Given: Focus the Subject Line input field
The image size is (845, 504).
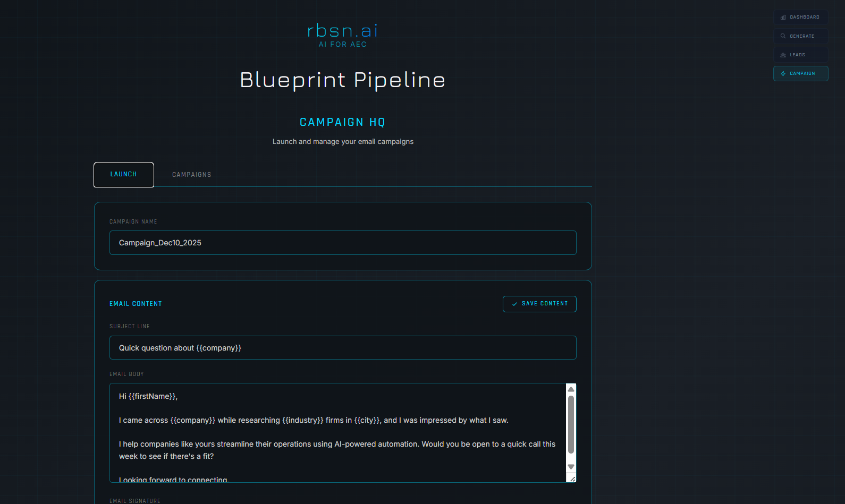Looking at the screenshot, I should tap(343, 348).
